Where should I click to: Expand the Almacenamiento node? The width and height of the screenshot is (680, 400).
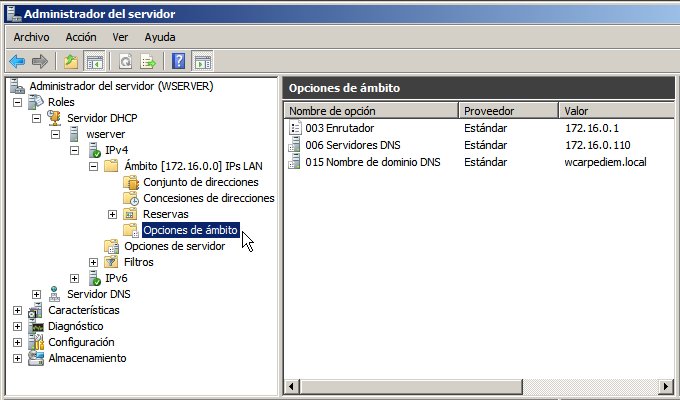click(17, 358)
